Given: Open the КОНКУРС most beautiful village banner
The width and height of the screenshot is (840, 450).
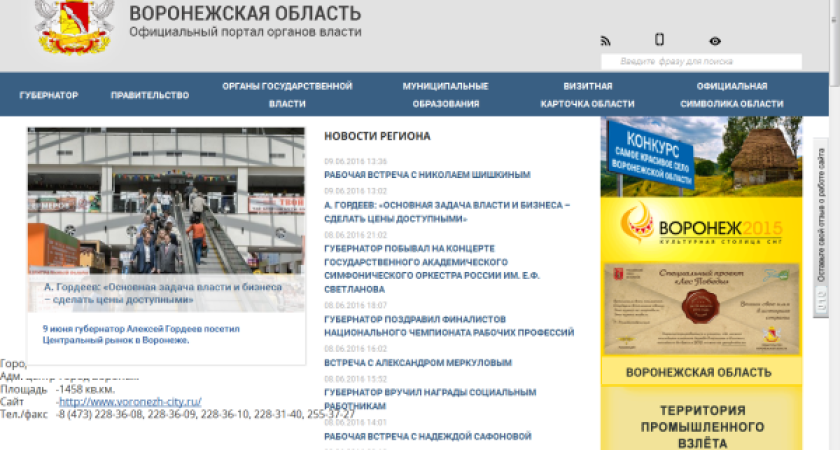Looking at the screenshot, I should (x=701, y=156).
